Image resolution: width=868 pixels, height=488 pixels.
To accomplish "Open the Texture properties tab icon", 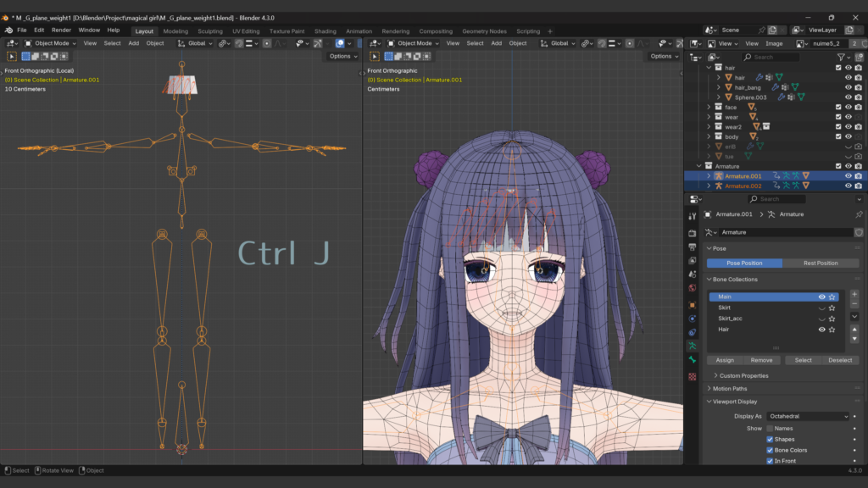I will coord(693,376).
